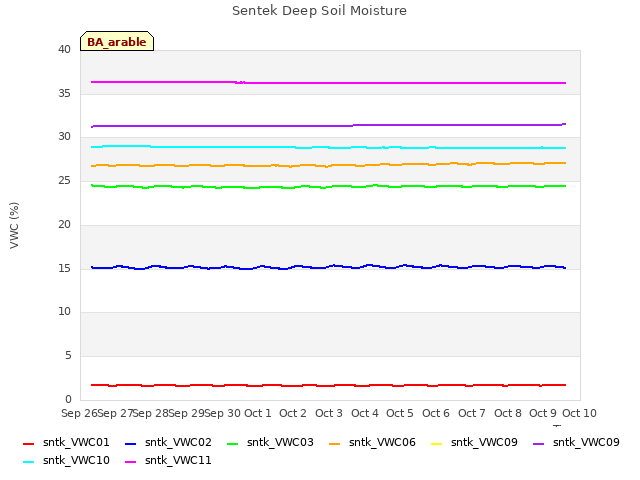Click the 40 y-axis tick label
The image size is (640, 480).
[64, 49]
